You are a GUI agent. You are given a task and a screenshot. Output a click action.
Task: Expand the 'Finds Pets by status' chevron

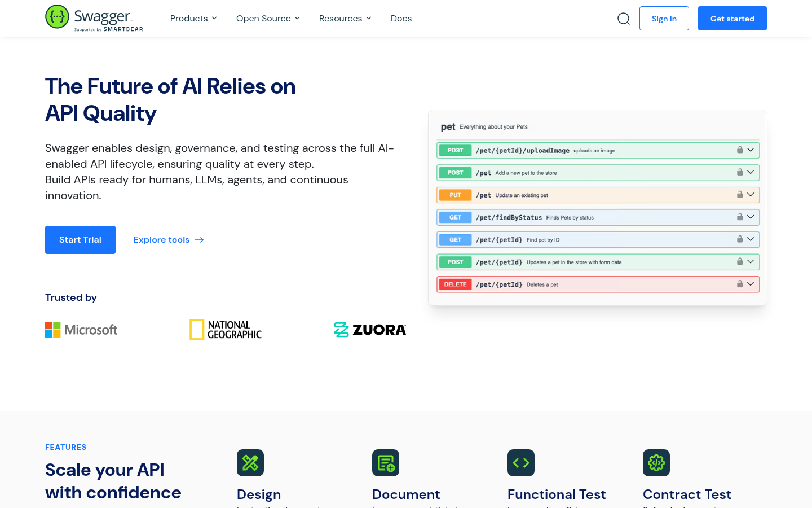tap(751, 217)
